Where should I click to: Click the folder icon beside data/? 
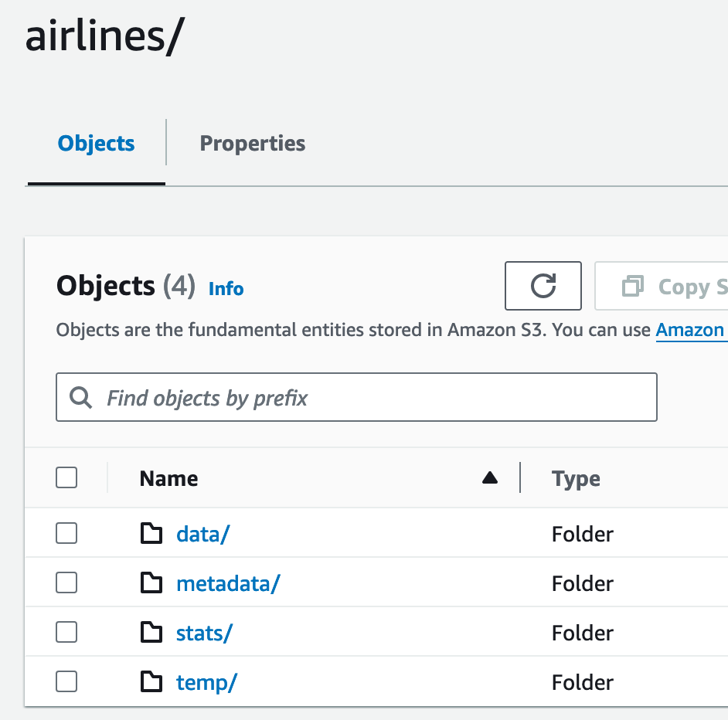pyautogui.click(x=151, y=533)
